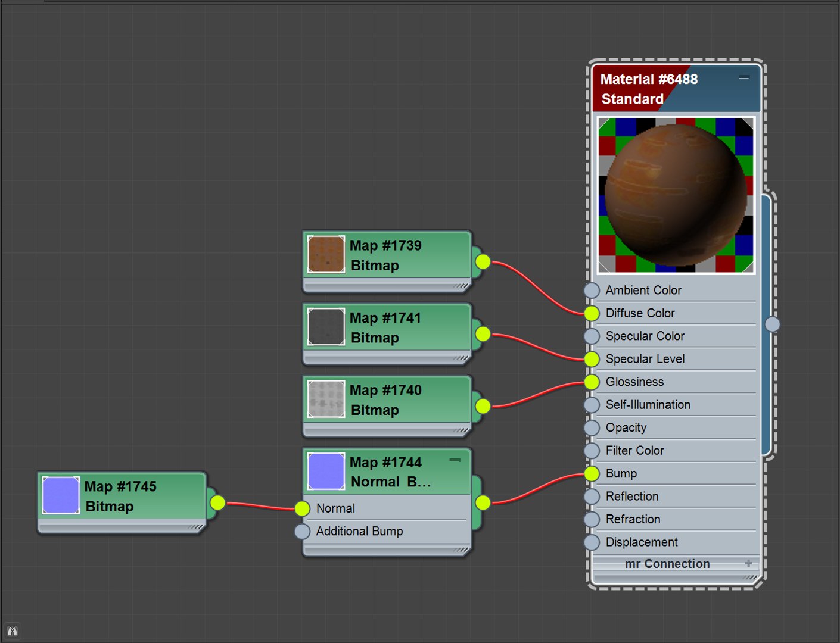Click the Diffuse Color slot label
Viewport: 840px width, 643px height.
640,313
